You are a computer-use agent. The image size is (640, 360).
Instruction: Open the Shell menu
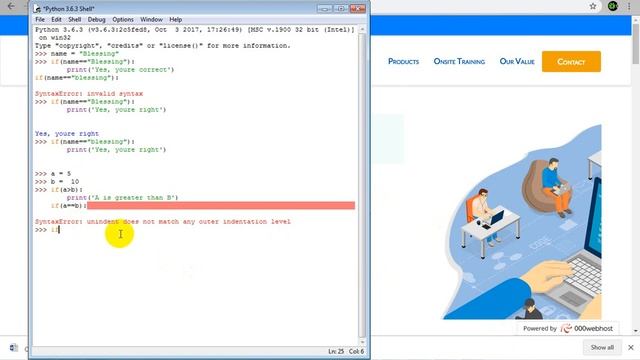(75, 20)
